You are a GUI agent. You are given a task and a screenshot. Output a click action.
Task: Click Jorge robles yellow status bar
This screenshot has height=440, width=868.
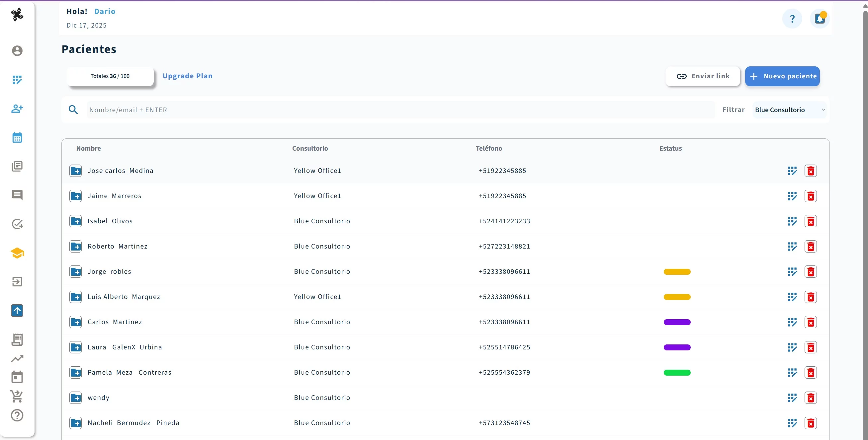[x=677, y=272]
